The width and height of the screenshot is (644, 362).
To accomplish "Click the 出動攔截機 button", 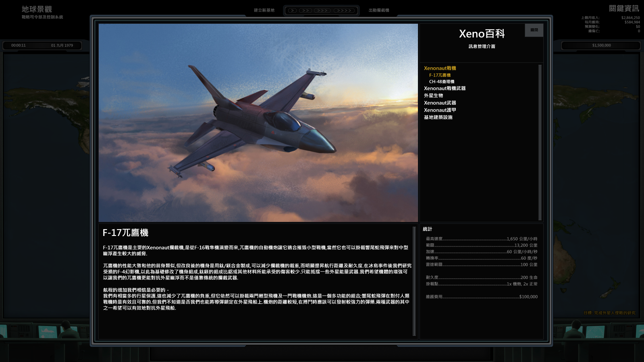I will (x=379, y=10).
